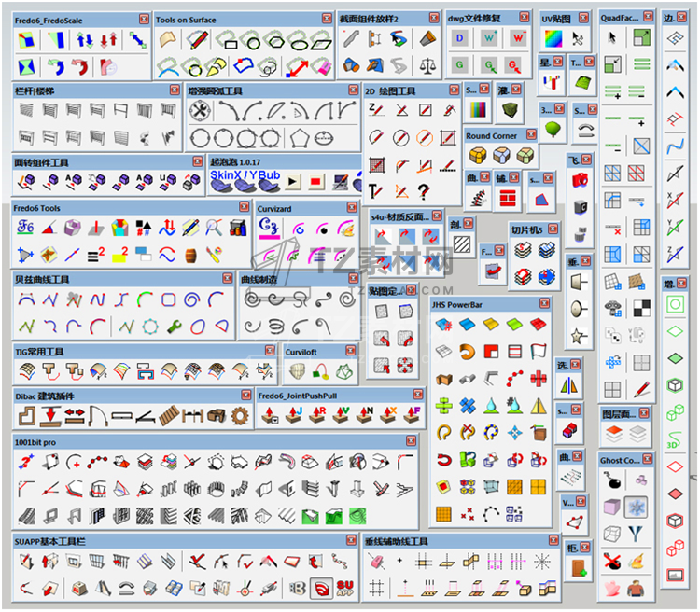Select Vector Push Pull with green V
700x612 pixels.
pos(342,415)
